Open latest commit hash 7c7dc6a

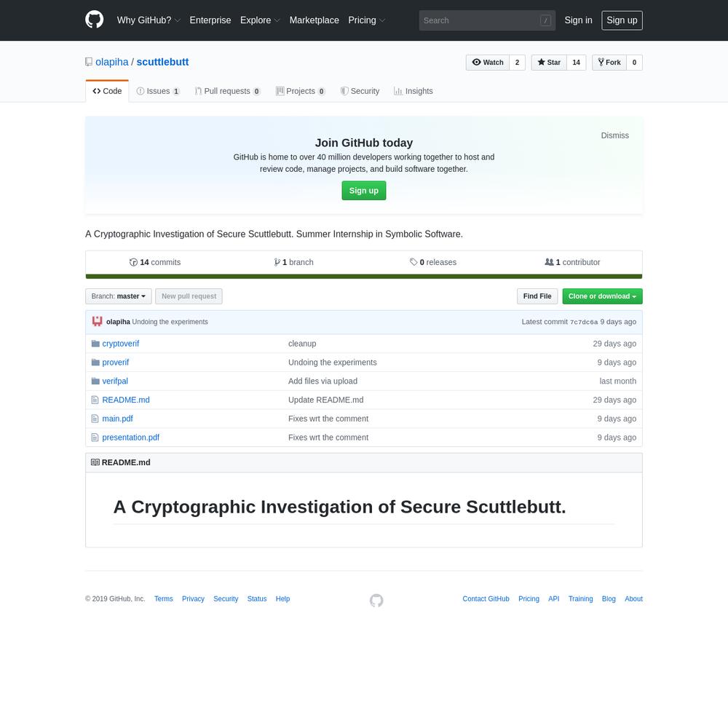pos(584,323)
